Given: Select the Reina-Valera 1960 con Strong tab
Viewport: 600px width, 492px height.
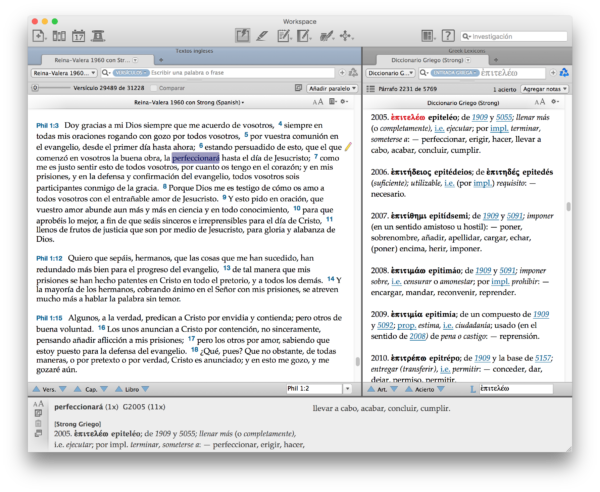Looking at the screenshot, I should (x=80, y=60).
